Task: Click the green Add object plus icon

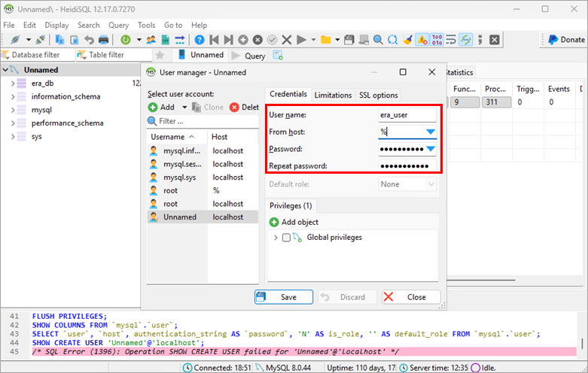Action: click(x=274, y=222)
